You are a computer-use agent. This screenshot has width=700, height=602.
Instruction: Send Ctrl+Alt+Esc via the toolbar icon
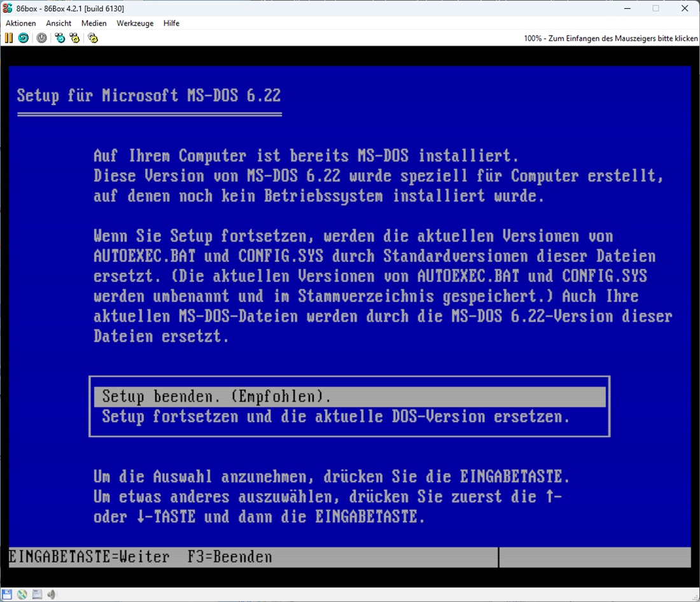point(75,38)
